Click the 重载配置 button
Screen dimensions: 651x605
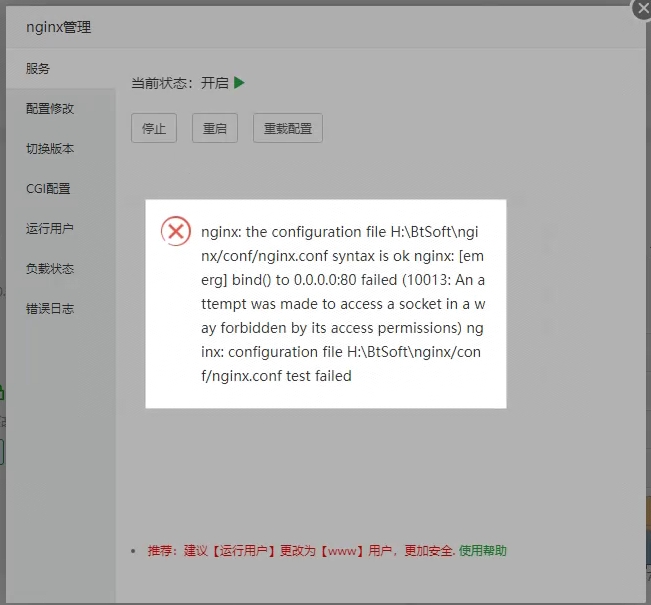(x=288, y=128)
